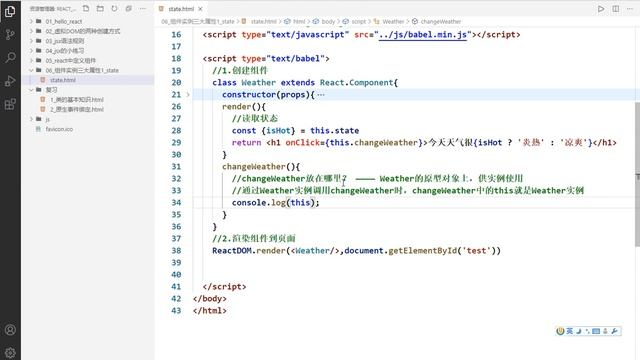Place cursor on console.log(this) line

(x=276, y=202)
